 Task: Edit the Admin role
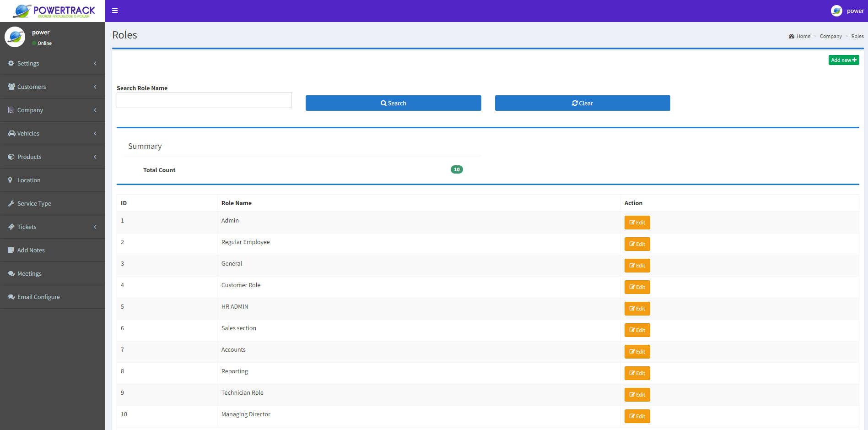[637, 223]
